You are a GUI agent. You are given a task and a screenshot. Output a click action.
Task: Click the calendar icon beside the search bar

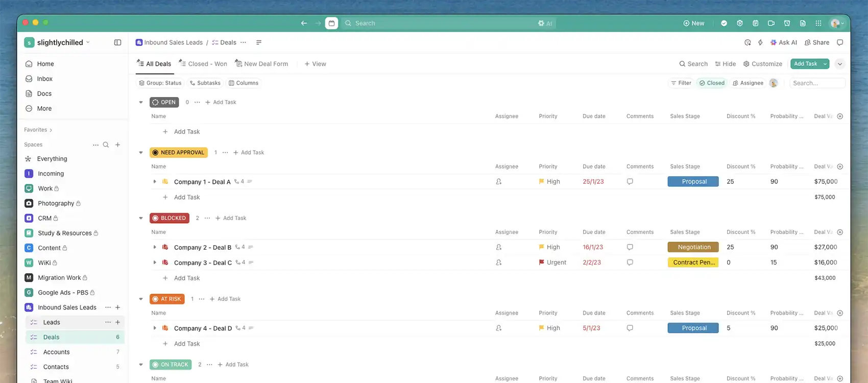click(331, 23)
